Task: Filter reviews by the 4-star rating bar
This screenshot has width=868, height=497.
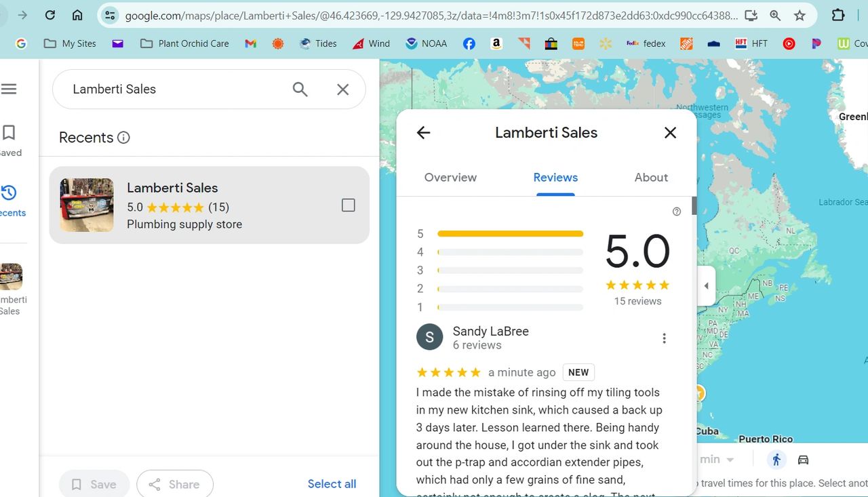Action: tap(500, 252)
